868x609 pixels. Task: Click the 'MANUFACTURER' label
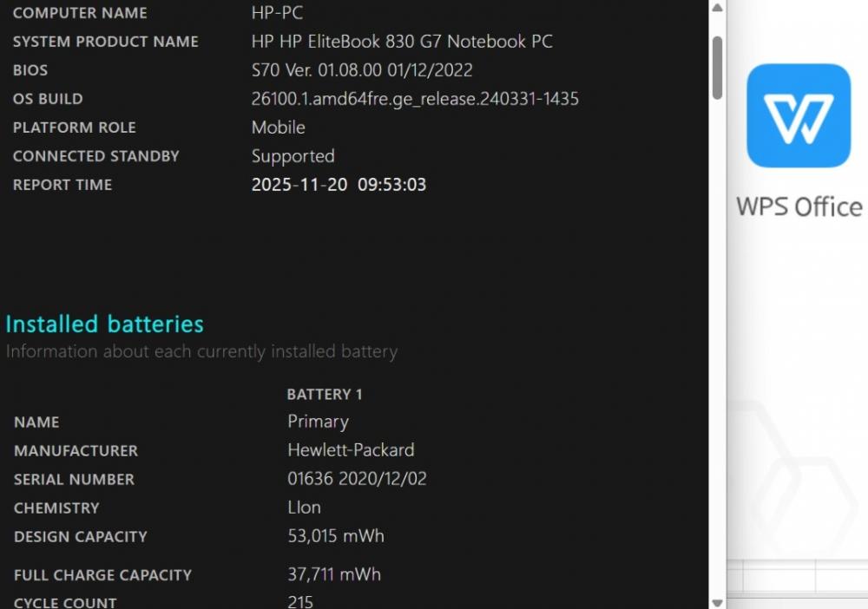(76, 451)
